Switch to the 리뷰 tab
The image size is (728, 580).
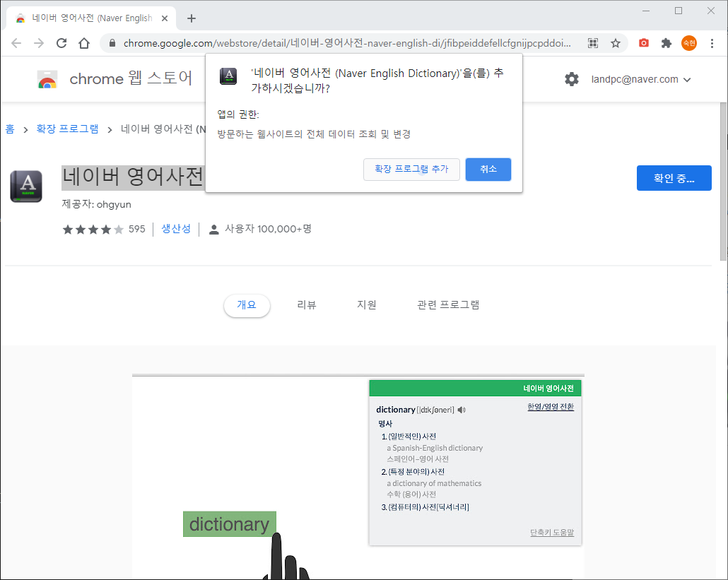(x=307, y=305)
